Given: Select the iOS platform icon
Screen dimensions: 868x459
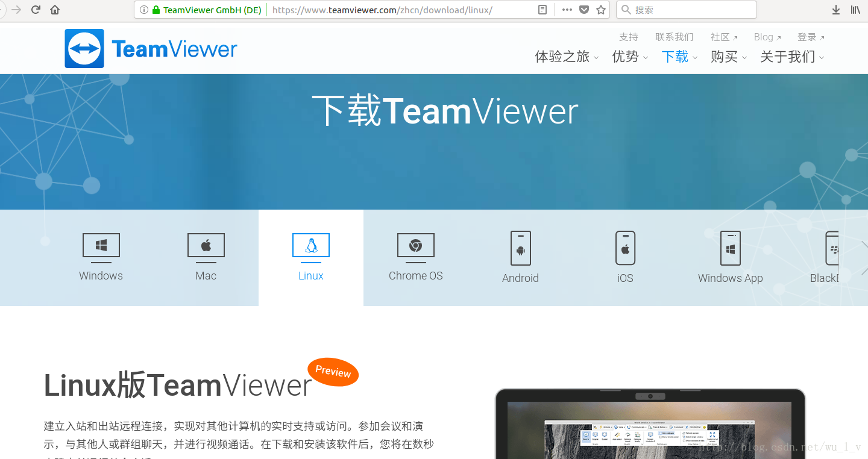Looking at the screenshot, I should 626,248.
